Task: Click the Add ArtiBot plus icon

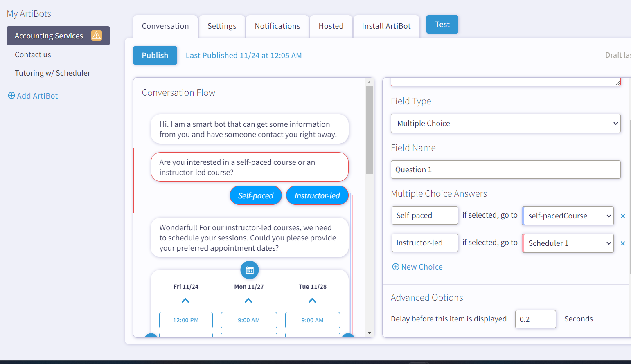Action: click(11, 95)
